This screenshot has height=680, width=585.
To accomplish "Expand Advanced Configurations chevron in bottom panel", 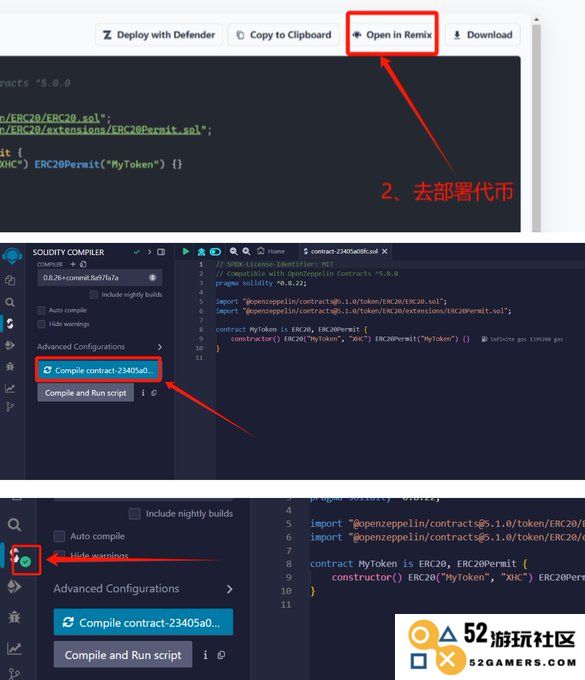I will tap(229, 589).
